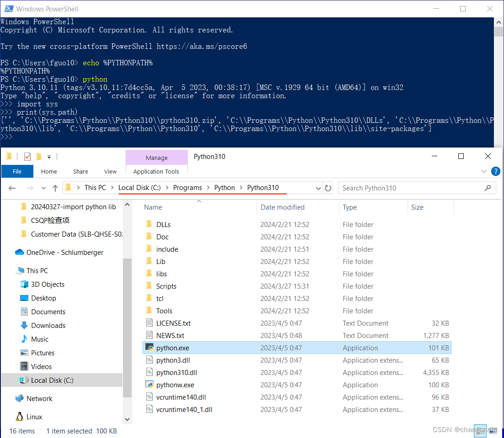Click the Local Disk (C:) breadcrumb

[139, 188]
